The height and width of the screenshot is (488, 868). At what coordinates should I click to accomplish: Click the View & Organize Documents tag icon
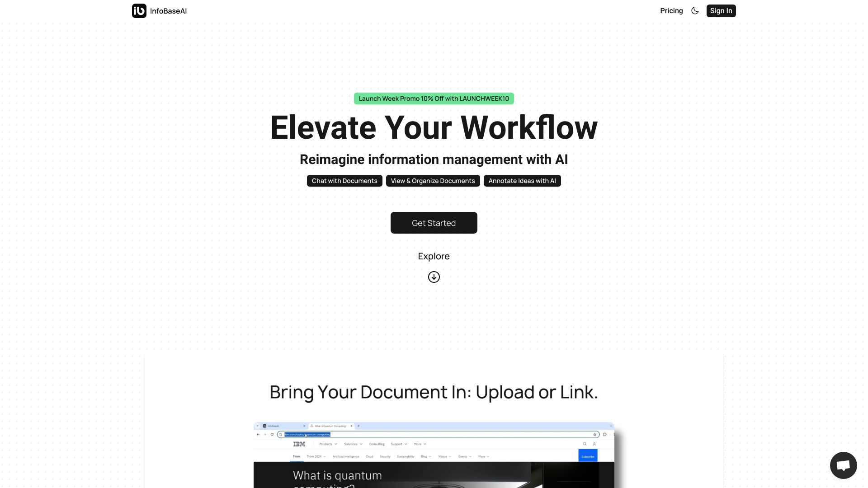[432, 181]
